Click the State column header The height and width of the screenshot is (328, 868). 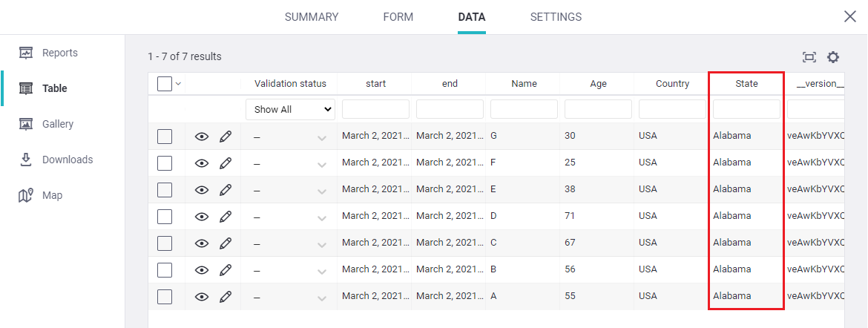tap(746, 84)
